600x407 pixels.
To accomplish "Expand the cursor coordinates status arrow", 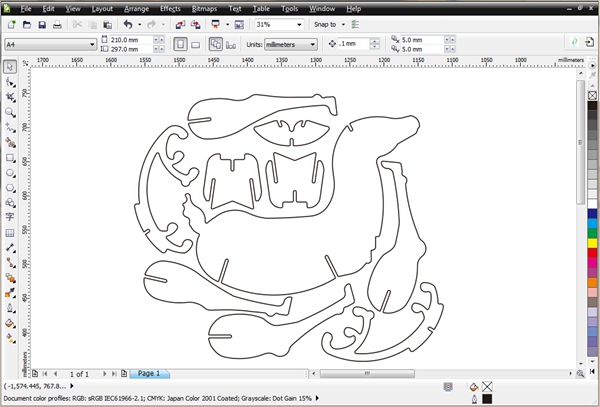I will 72,386.
